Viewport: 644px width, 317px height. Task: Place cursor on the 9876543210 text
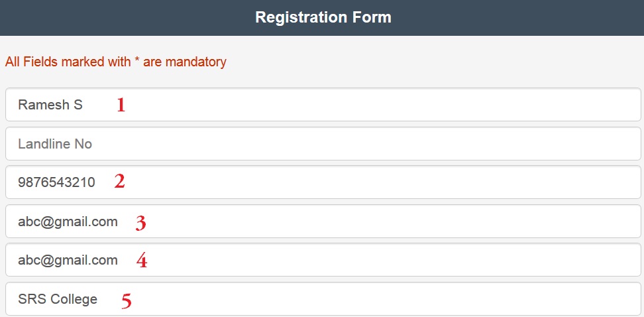pos(57,182)
